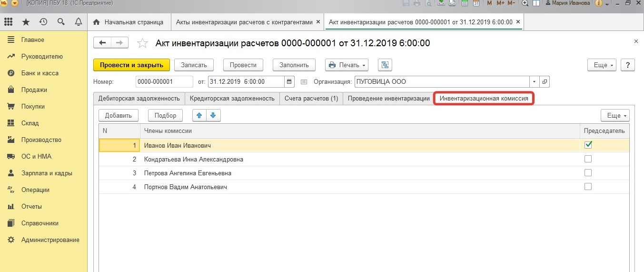Expand the Еще menu above members table
The image size is (644, 272).
pyautogui.click(x=615, y=115)
